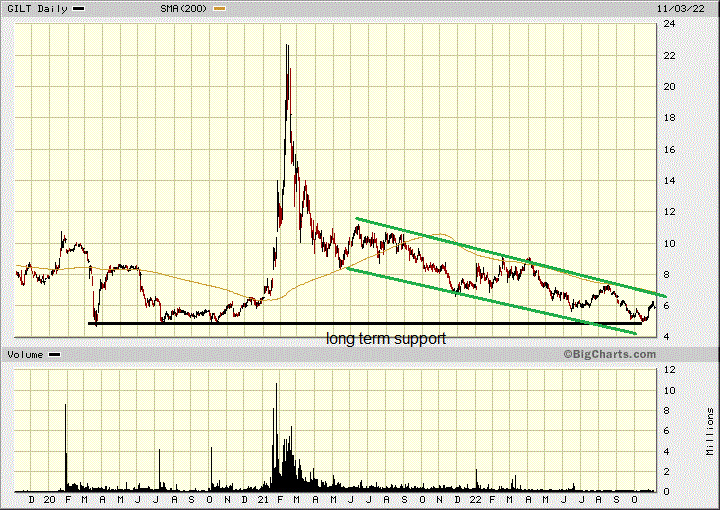Screen dimensions: 720x510
Task: Click volume axis value 10
Action: point(669,391)
